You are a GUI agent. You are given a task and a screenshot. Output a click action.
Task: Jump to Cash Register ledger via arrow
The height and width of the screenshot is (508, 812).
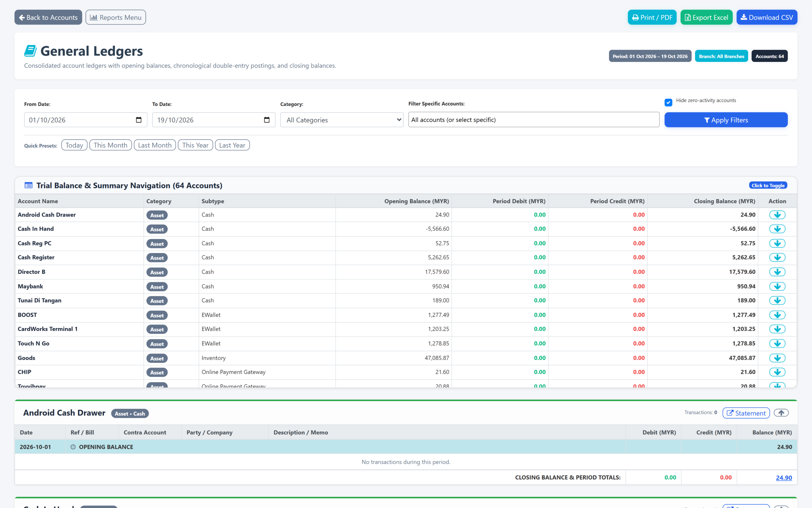(777, 257)
